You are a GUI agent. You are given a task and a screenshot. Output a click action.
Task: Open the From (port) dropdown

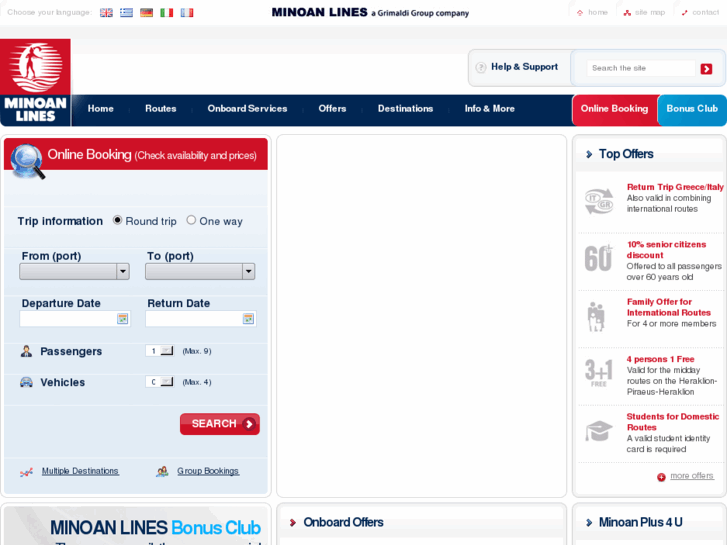coord(74,271)
